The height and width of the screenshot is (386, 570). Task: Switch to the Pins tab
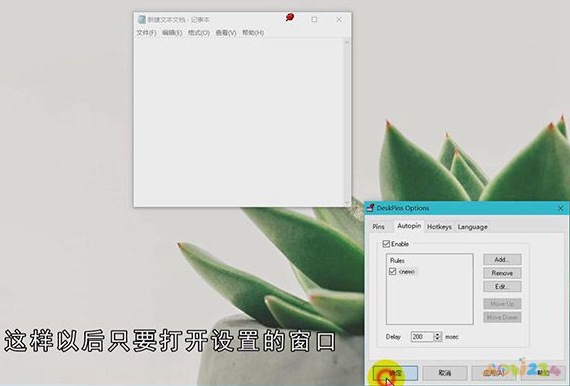click(x=378, y=227)
